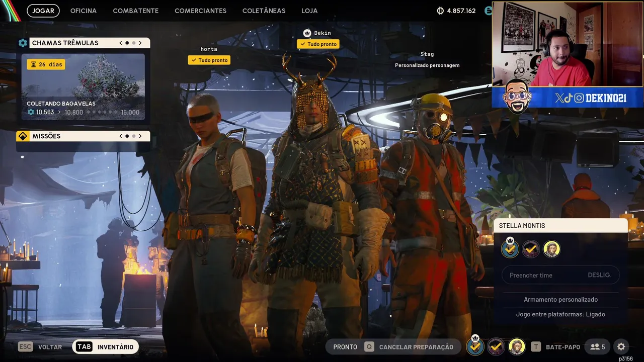Switch to the OFICINA tab
Image resolution: width=644 pixels, height=362 pixels.
(x=84, y=11)
